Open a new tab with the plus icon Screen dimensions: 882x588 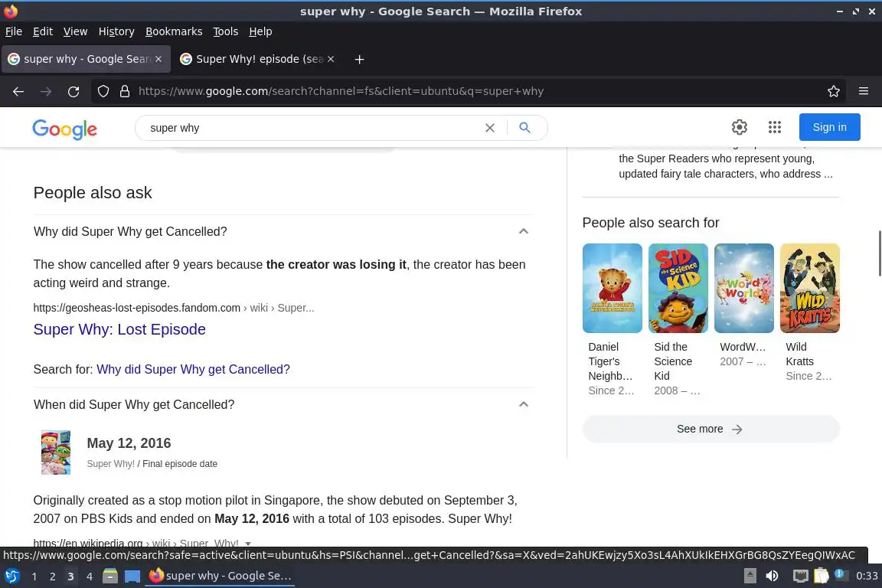359,59
